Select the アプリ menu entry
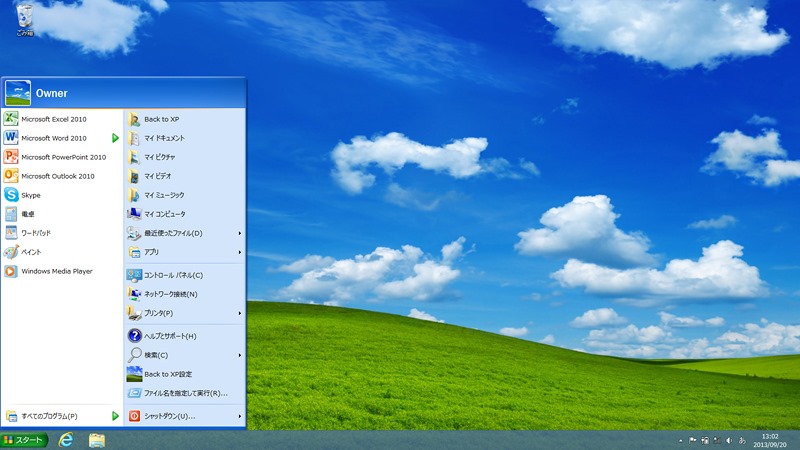800x450 pixels. pyautogui.click(x=185, y=252)
